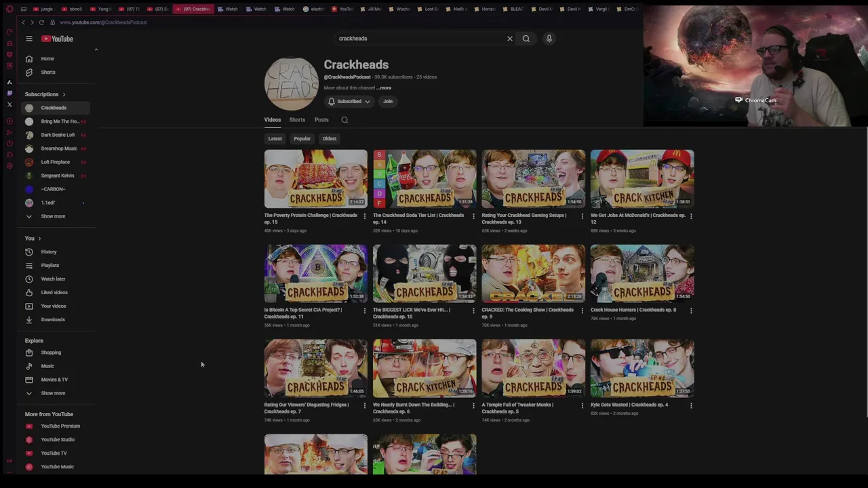Screen dimensions: 868x488
Task: Select the Oldest filter chip
Action: (x=330, y=139)
